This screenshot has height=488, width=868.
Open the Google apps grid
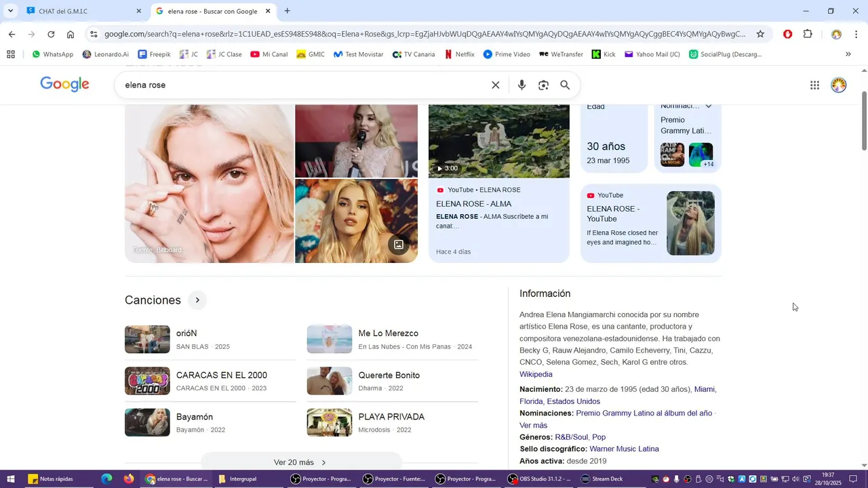point(814,85)
